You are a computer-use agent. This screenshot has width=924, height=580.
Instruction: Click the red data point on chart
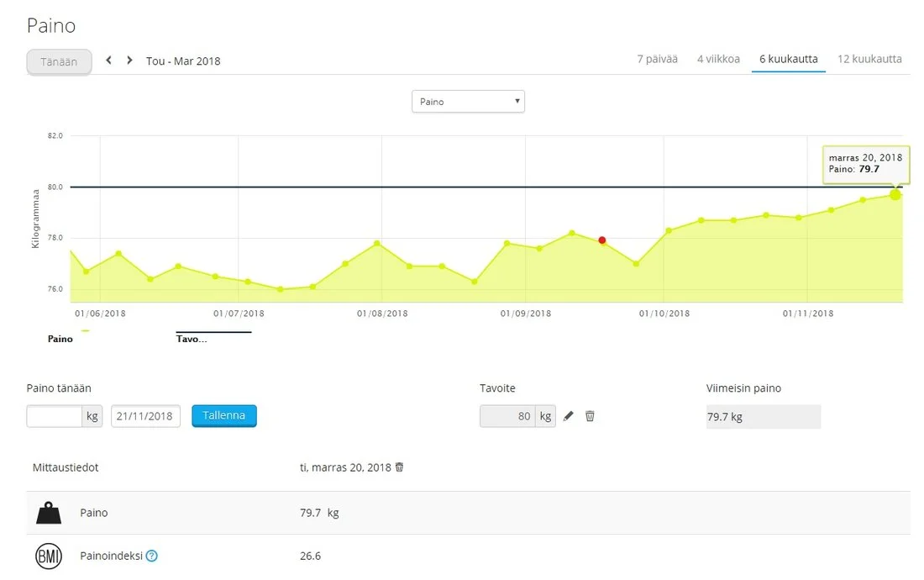(x=602, y=240)
